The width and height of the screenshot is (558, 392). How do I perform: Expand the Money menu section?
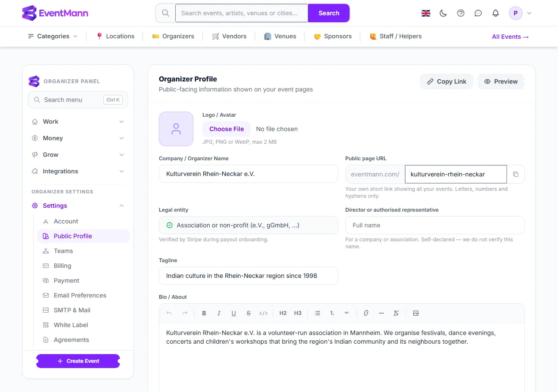pos(78,138)
